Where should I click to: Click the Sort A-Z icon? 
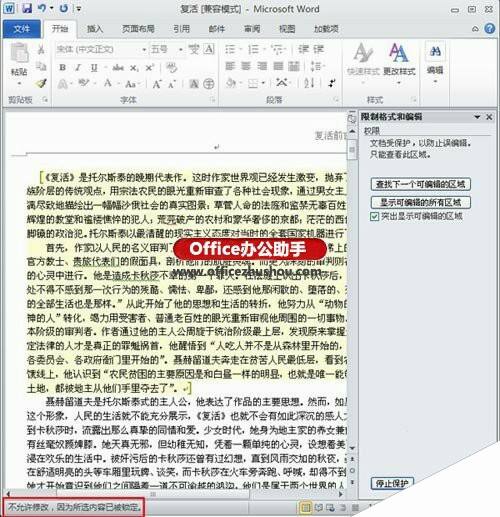click(309, 83)
